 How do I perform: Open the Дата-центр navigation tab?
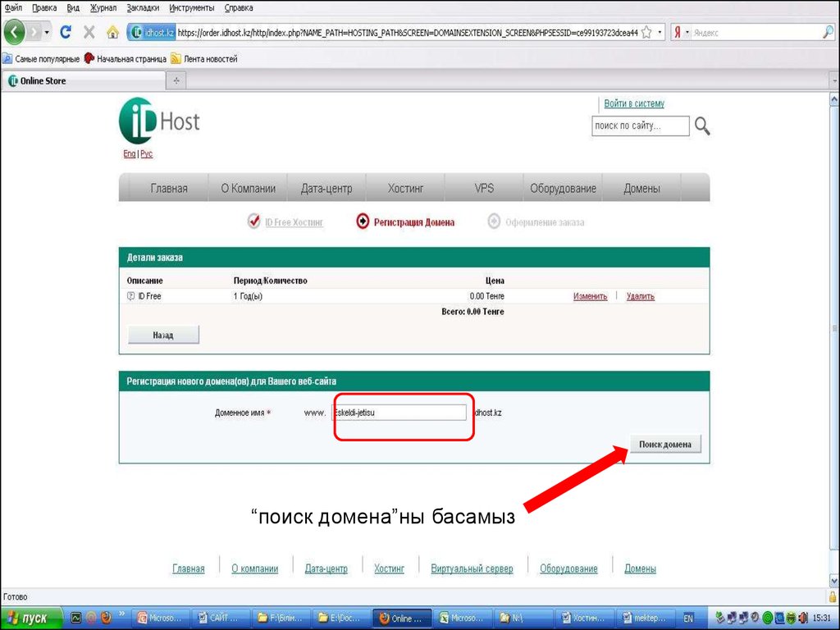pos(326,189)
